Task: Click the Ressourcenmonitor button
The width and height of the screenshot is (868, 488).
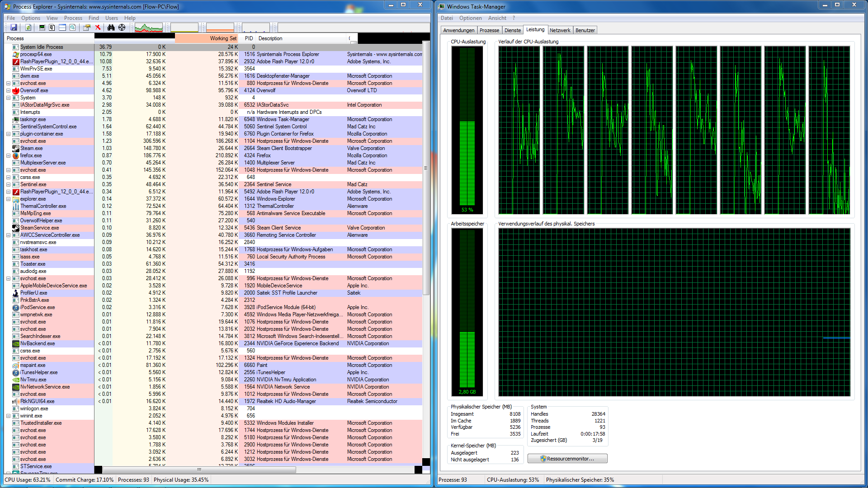Action: pyautogui.click(x=567, y=459)
